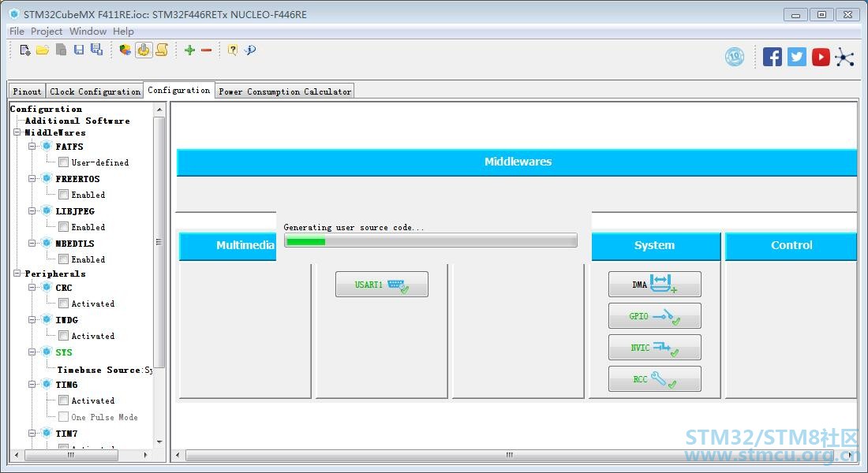Click the Save Project floppy icon
The width and height of the screenshot is (868, 473).
[x=79, y=50]
